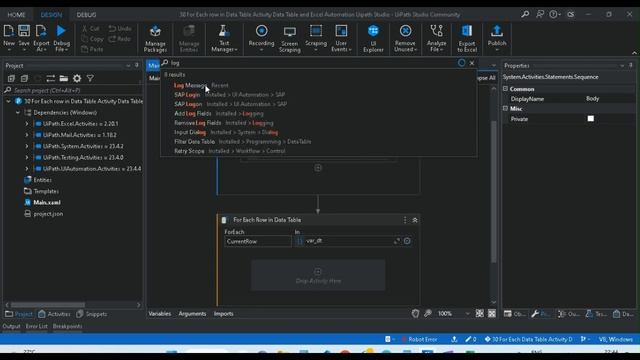The height and width of the screenshot is (360, 640).
Task: Expand UiPath.System.Activities dependency
Action: [27, 146]
